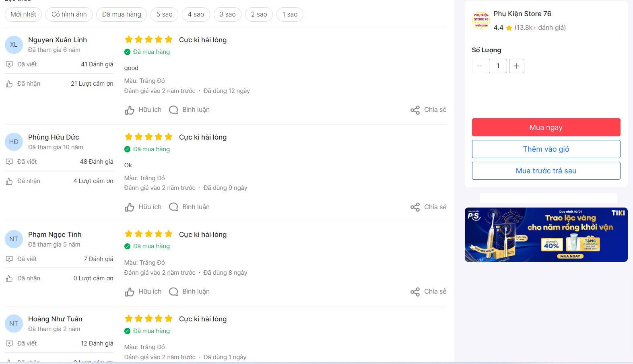Click "Thêm vào giỏ" button

click(x=546, y=149)
